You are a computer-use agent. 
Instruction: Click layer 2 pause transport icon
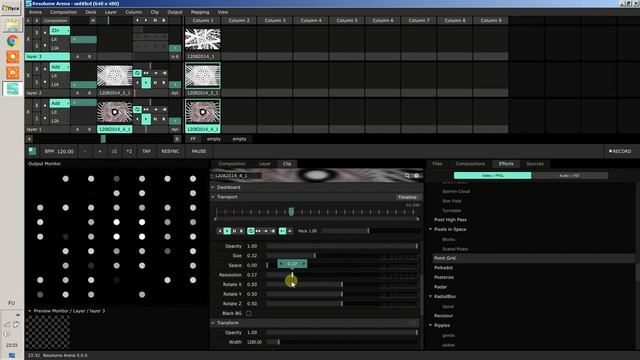tap(155, 83)
